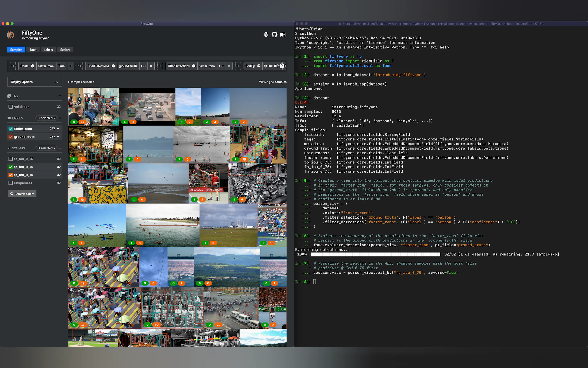Switch to the Labels tab
This screenshot has height=368, width=588.
48,50
